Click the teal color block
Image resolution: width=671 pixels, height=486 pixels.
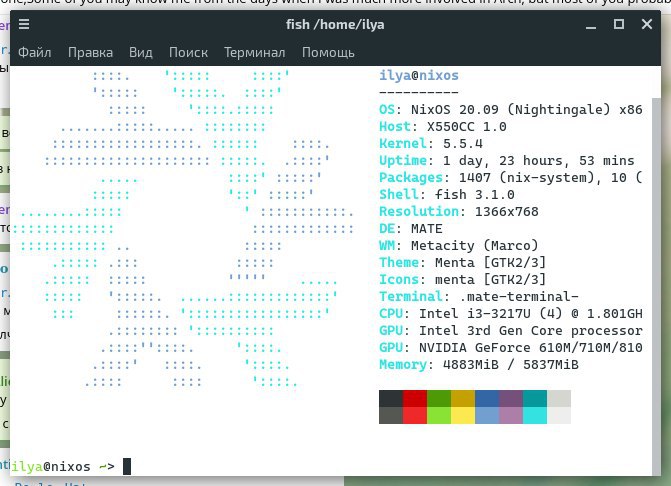534,398
